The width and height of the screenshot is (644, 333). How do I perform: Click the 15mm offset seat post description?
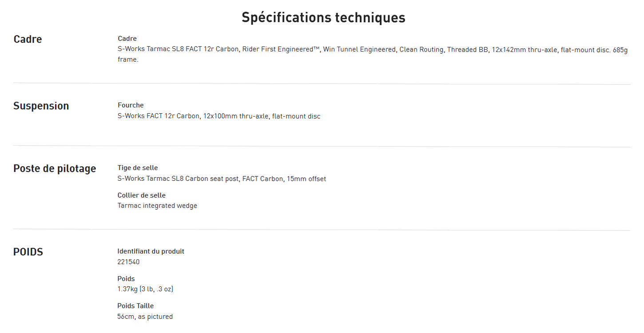pos(222,179)
